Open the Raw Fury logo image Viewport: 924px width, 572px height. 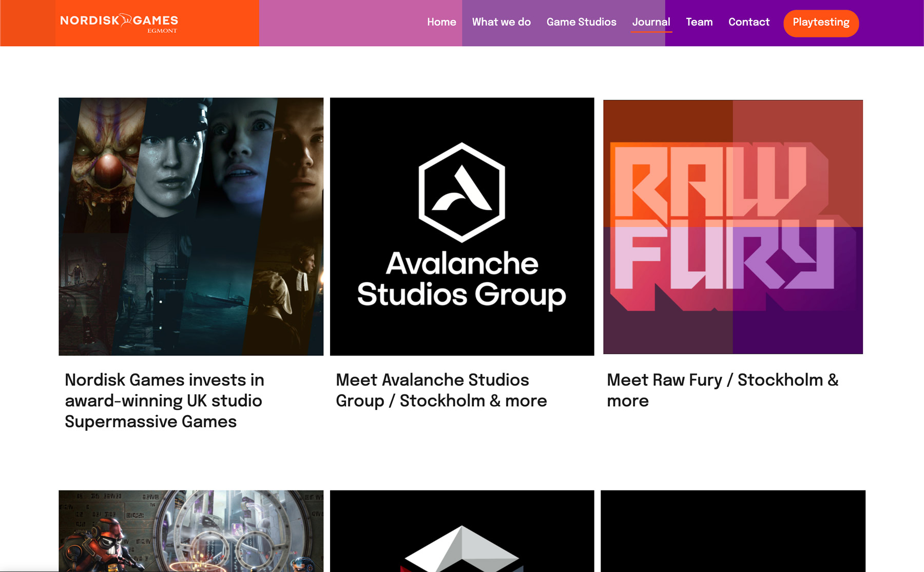point(733,227)
